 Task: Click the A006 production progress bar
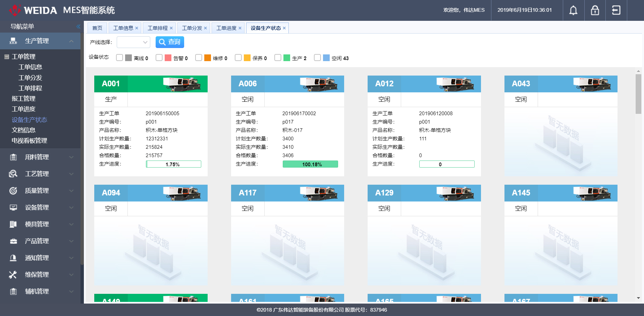click(x=310, y=164)
